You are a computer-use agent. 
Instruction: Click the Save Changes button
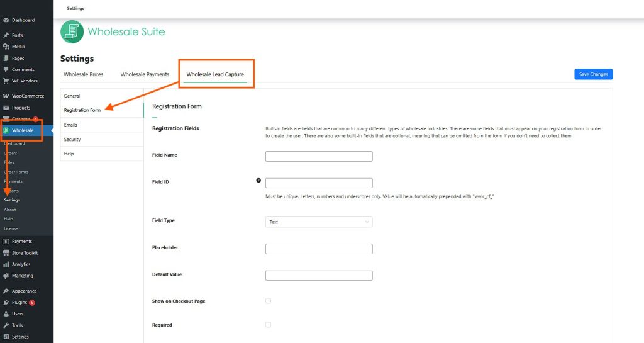coord(593,74)
